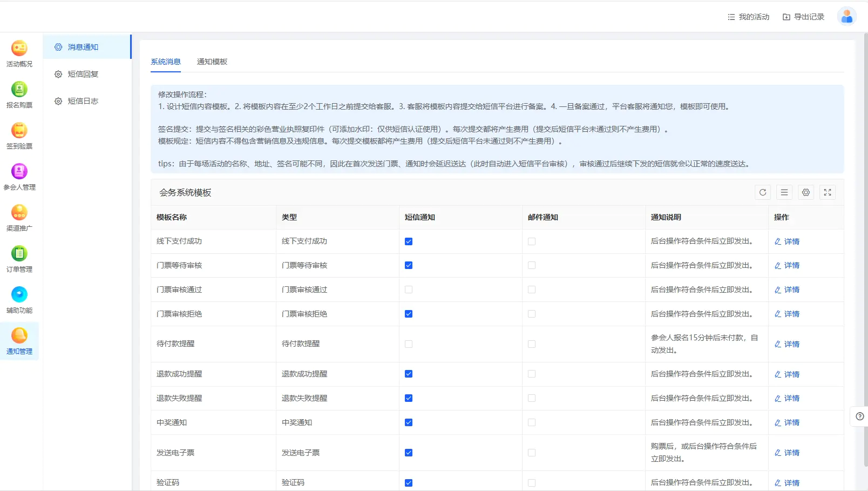This screenshot has height=491, width=868.
Task: Toggle fullscreen for the template table
Action: 827,192
